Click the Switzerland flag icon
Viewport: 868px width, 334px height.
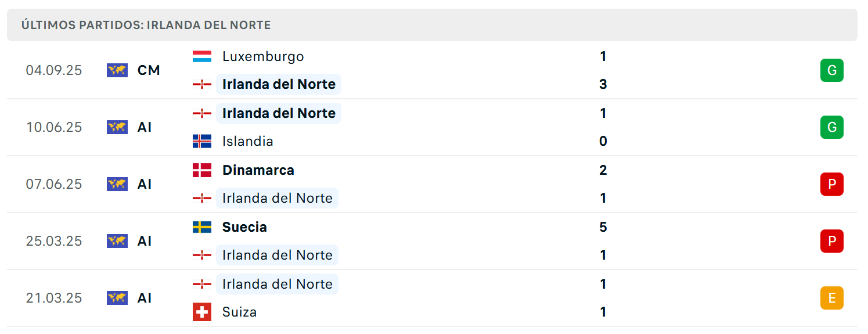click(x=202, y=312)
